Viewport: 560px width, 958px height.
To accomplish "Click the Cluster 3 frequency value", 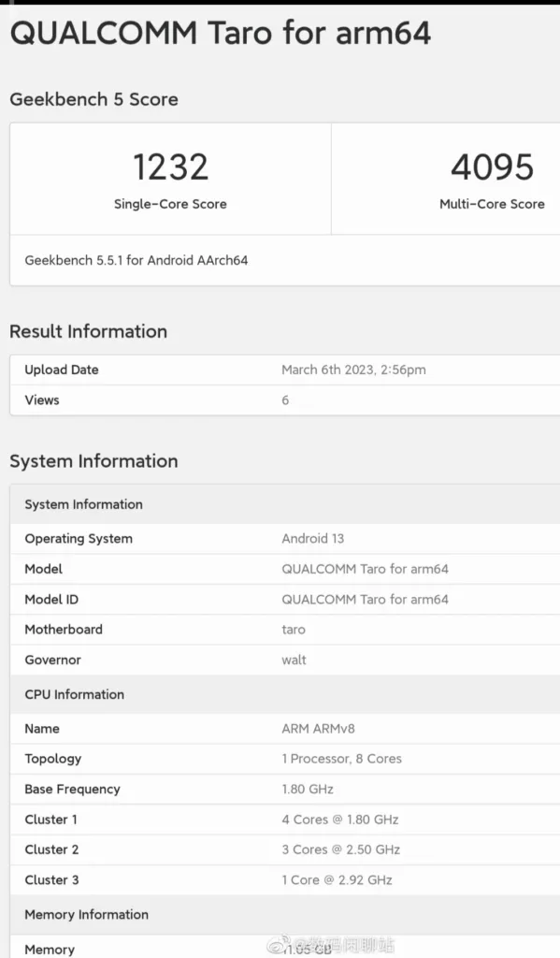I will point(337,879).
